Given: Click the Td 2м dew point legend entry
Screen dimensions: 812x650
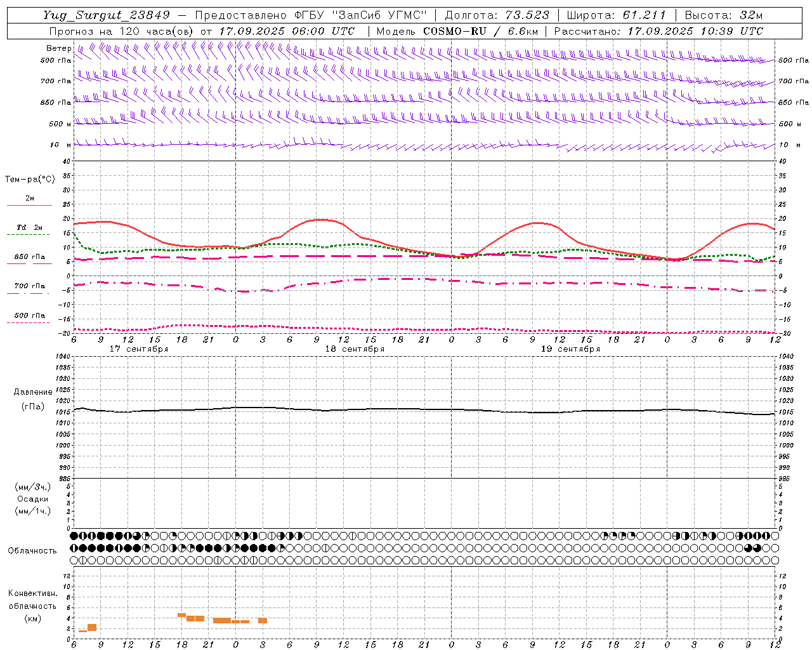Looking at the screenshot, I should [30, 227].
